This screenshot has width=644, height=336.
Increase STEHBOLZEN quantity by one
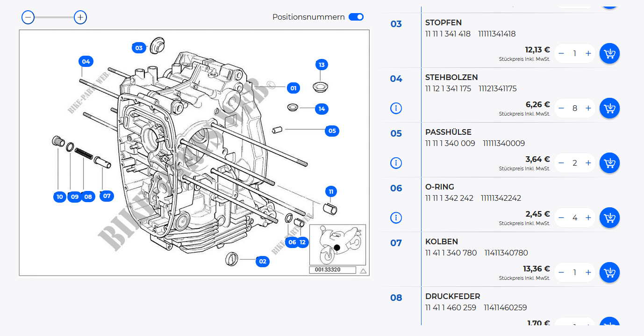click(x=588, y=108)
